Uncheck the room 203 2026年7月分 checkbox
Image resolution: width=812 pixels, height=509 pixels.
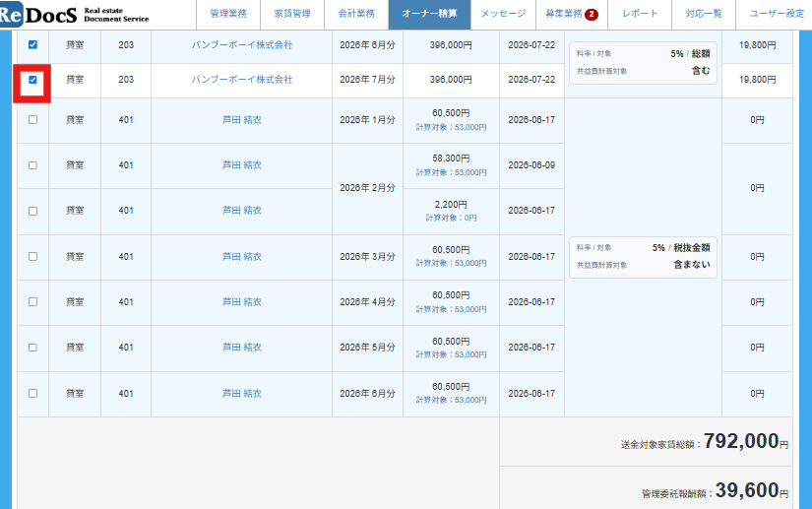point(32,80)
